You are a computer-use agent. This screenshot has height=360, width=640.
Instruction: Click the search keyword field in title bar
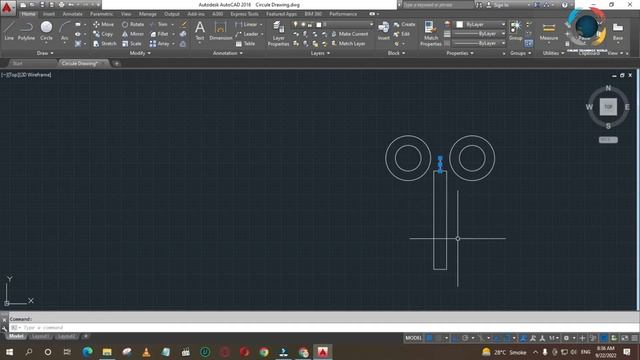tap(438, 5)
